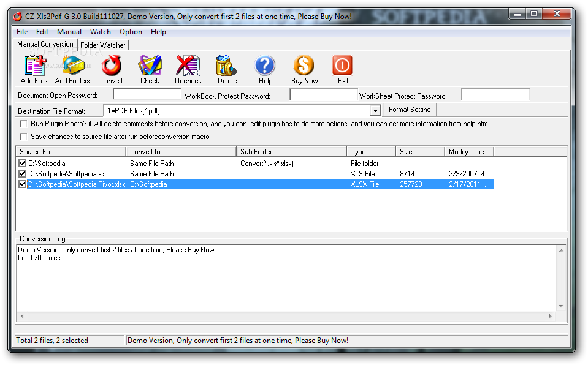
Task: Sort by the Convert to column header
Action: (x=181, y=152)
